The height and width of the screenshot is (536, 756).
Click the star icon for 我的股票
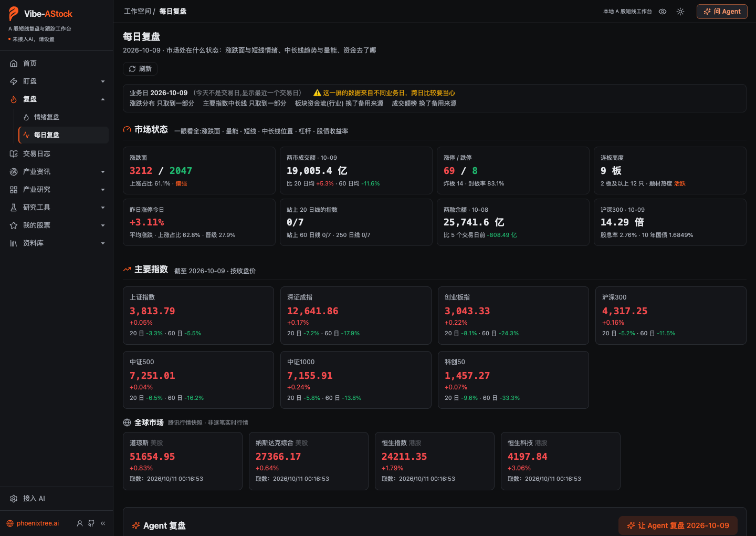[14, 225]
